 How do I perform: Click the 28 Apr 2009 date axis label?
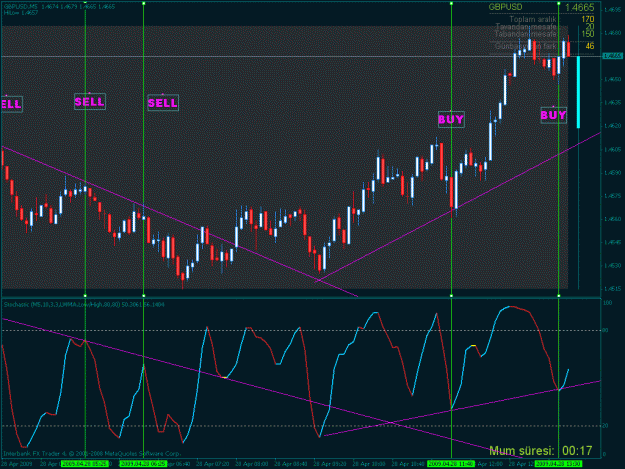[x=16, y=464]
